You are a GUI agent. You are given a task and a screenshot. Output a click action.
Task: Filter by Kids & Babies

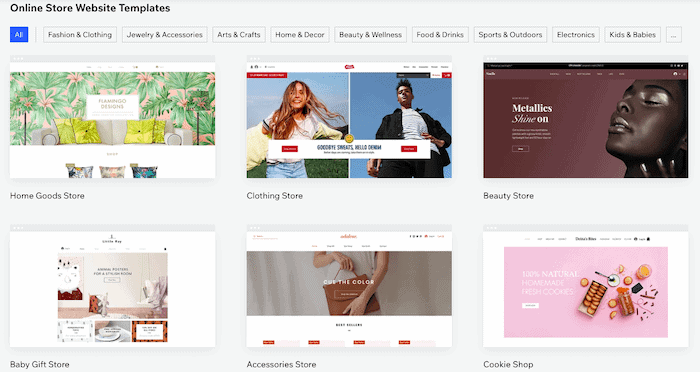click(633, 35)
